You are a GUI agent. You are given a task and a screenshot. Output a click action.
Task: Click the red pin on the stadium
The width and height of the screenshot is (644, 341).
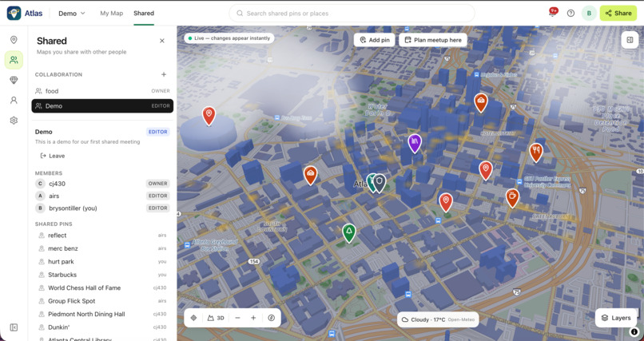pos(209,115)
